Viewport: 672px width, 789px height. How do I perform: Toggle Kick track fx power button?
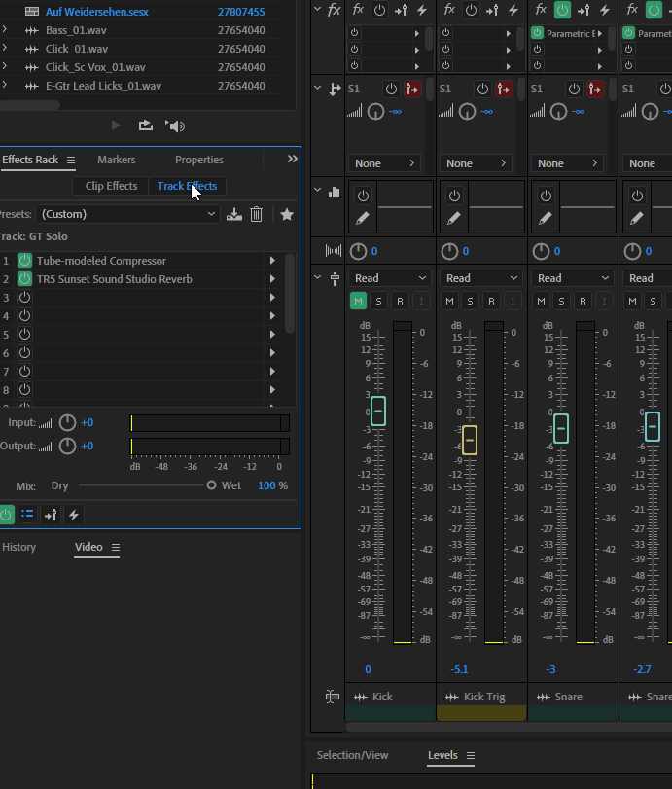coord(379,10)
